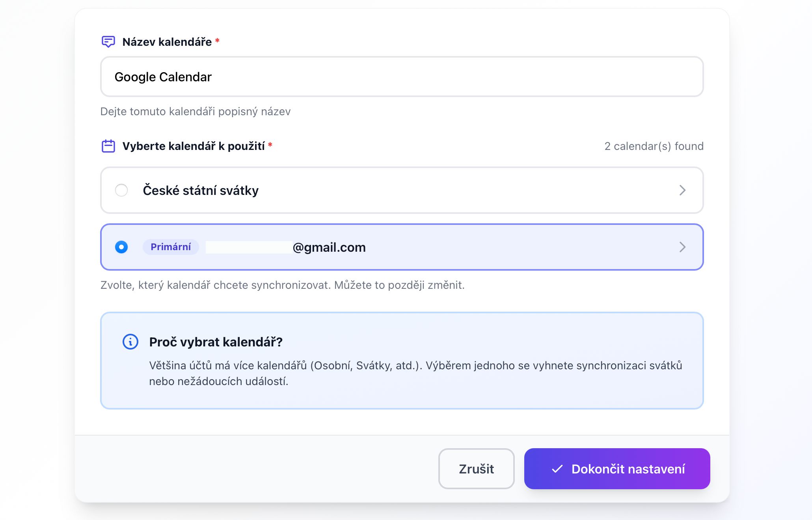Expand details for the gmail.com primary calendar
Viewport: 812px width, 520px height.
(683, 247)
